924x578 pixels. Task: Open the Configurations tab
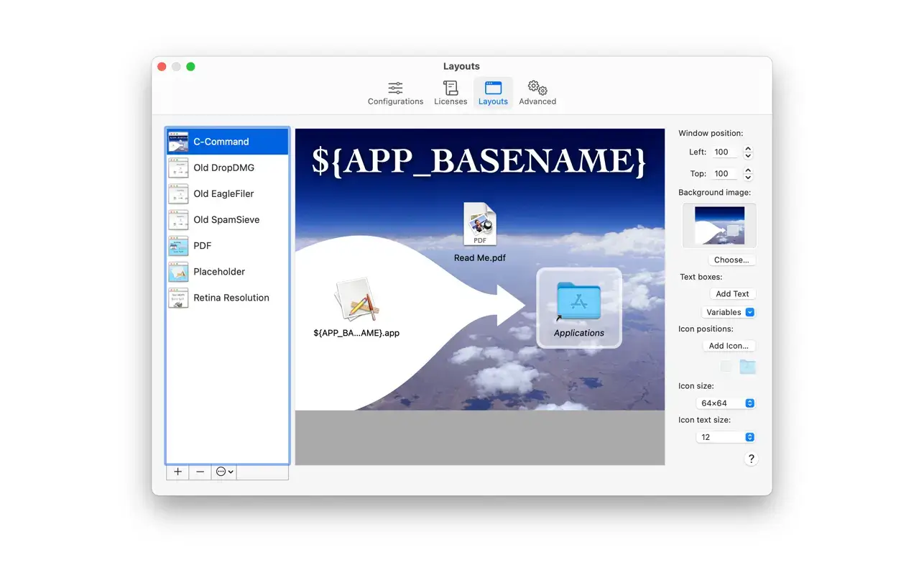395,93
